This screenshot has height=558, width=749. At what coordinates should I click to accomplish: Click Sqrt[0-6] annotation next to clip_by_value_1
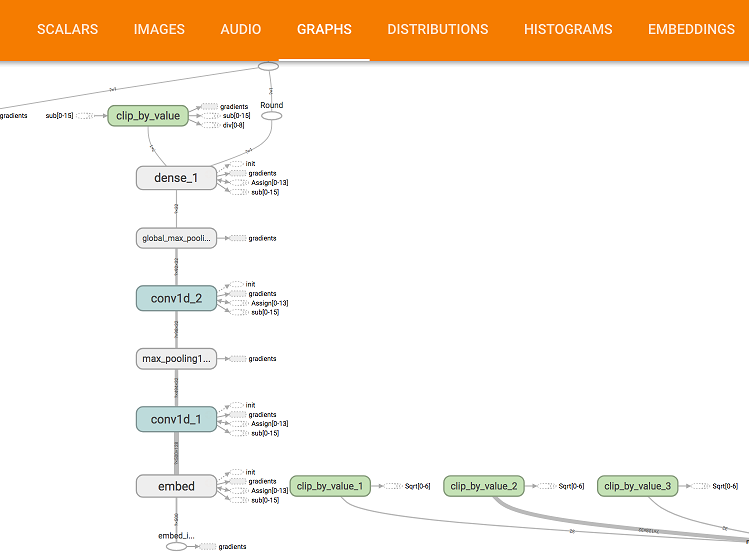pos(416,486)
